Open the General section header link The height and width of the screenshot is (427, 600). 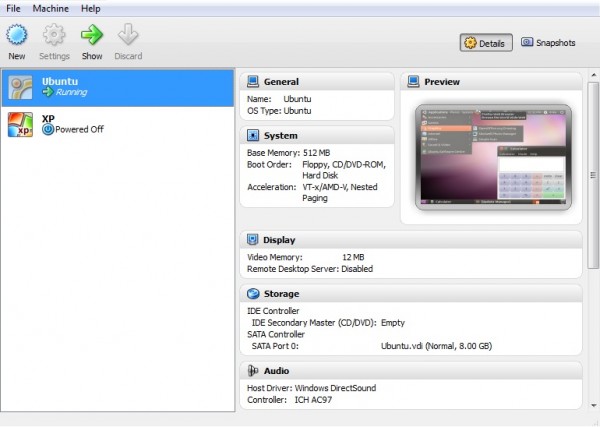coord(281,82)
